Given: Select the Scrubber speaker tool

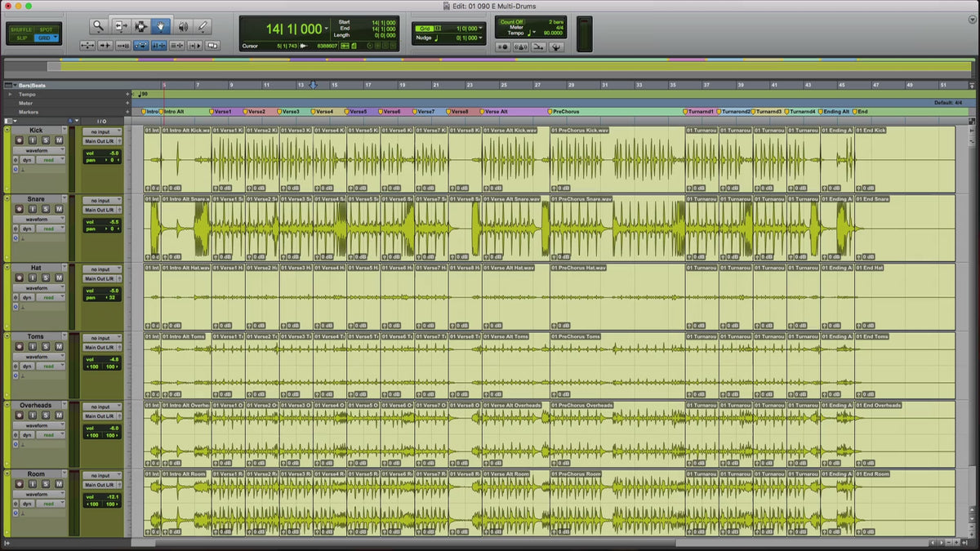Looking at the screenshot, I should click(182, 26).
